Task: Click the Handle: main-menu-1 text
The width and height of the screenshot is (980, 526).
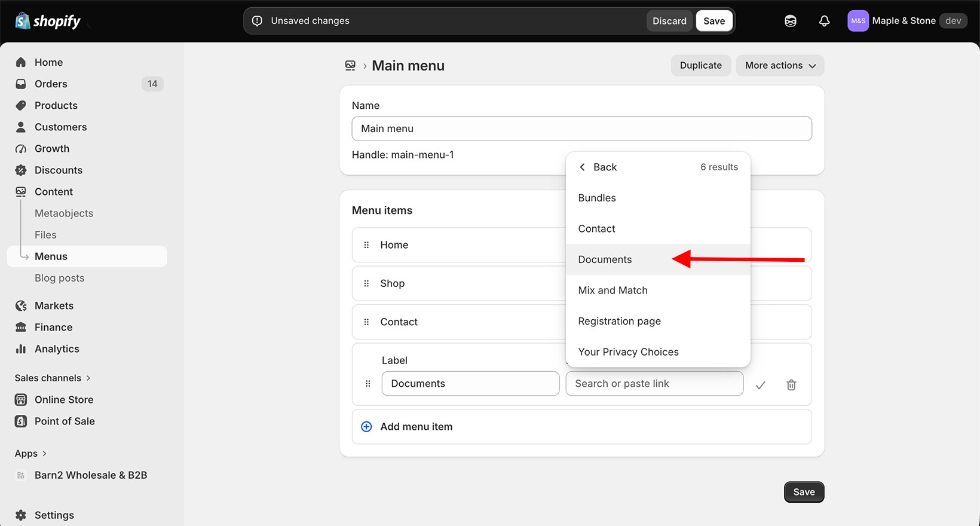Action: [x=403, y=155]
